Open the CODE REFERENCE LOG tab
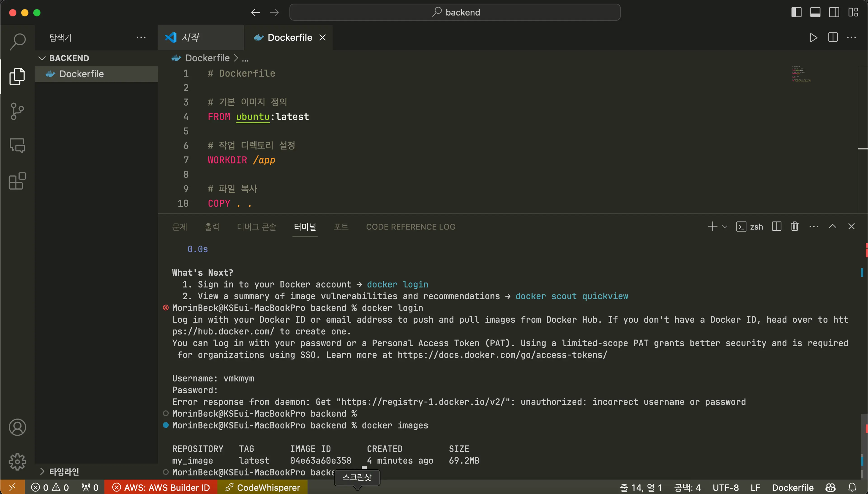This screenshot has width=868, height=494. [x=410, y=227]
